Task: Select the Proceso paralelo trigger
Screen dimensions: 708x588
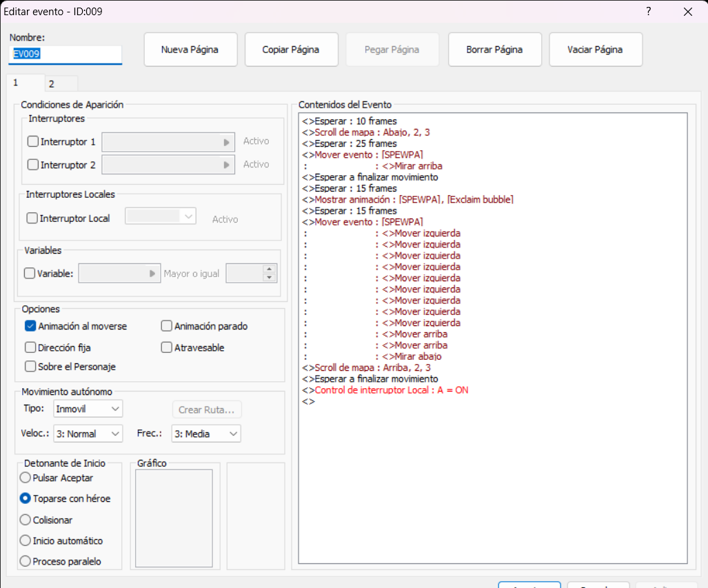Action: (25, 561)
